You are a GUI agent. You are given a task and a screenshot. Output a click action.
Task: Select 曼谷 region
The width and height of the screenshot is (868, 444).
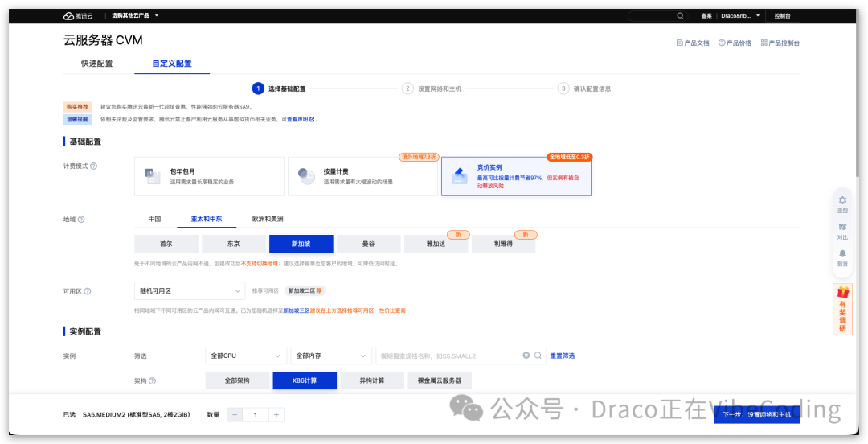pos(369,244)
